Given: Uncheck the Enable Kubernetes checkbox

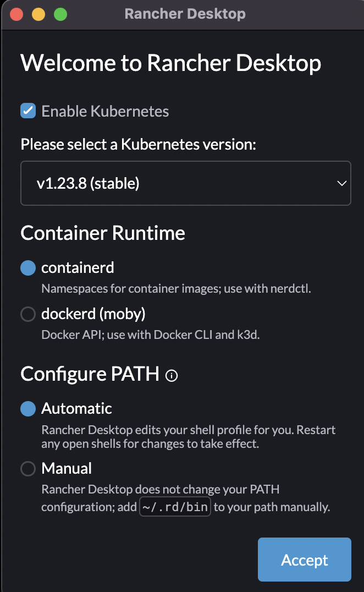Looking at the screenshot, I should [28, 111].
